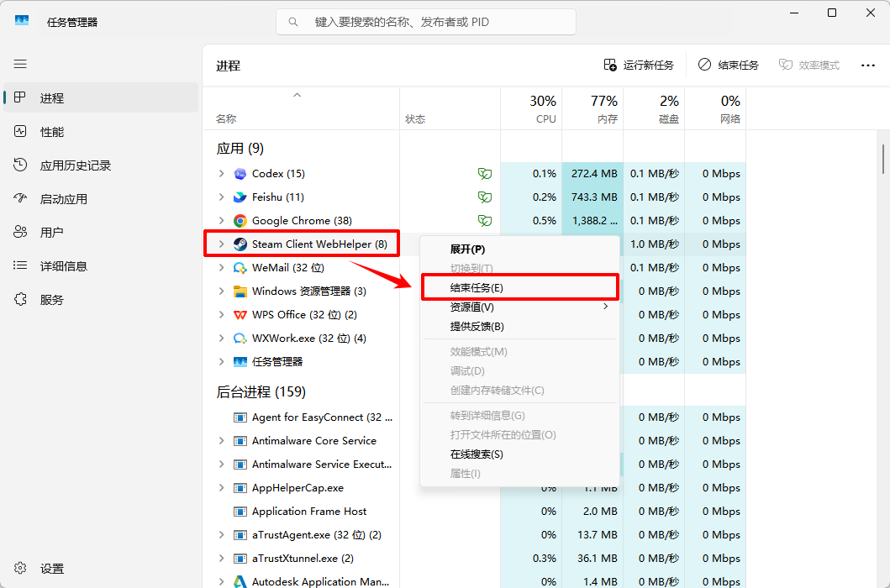Screen dimensions: 890x588
Task: Switch to 性能 page in sidebar
Action: 101,132
